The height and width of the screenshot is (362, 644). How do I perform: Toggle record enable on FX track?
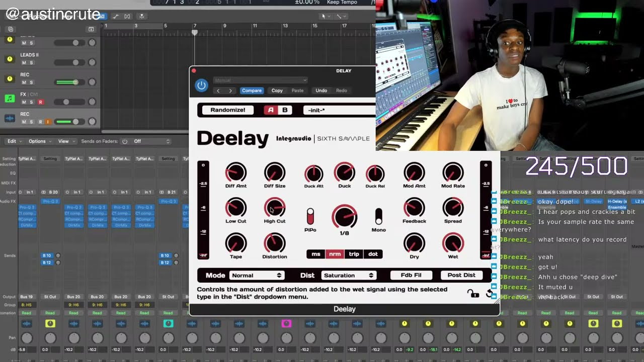(41, 102)
